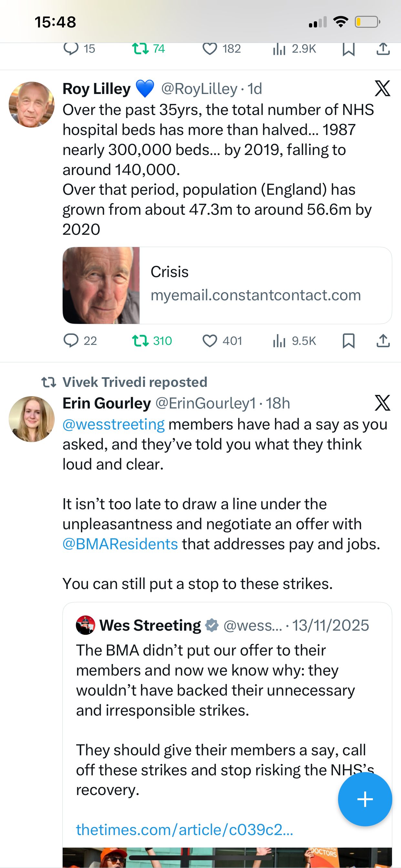Open X menu on Roy Lilley's post
Image resolution: width=401 pixels, height=868 pixels.
tap(383, 88)
